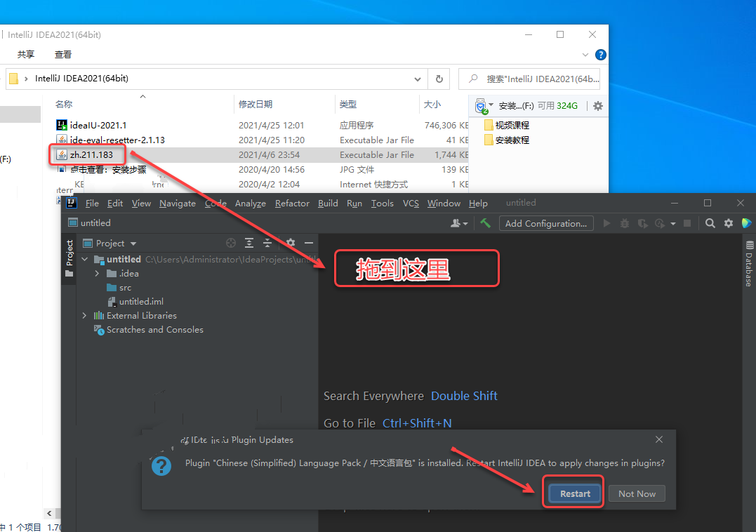Open the 安装教程 folder
The width and height of the screenshot is (756, 532).
[506, 140]
